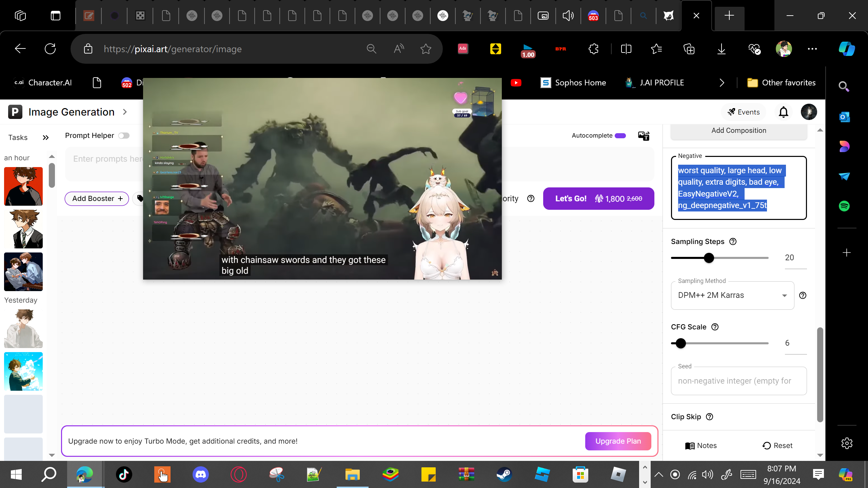Open the Notes button
Screen dimensions: 868x488
pos(701,446)
